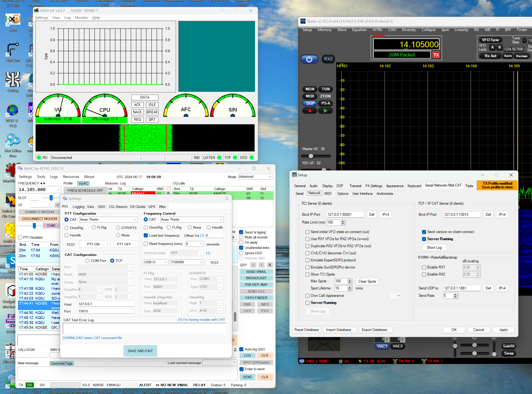Click the red record button in Thetis

coord(310,111)
